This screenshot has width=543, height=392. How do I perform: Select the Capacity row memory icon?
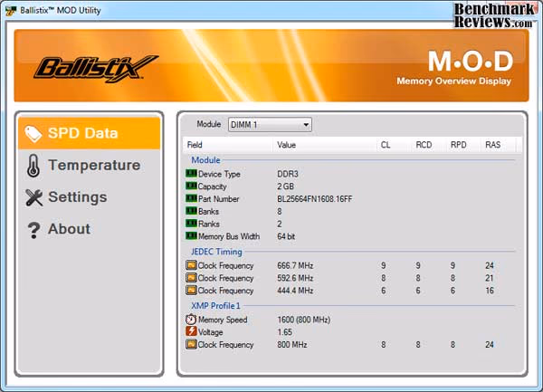[191, 186]
